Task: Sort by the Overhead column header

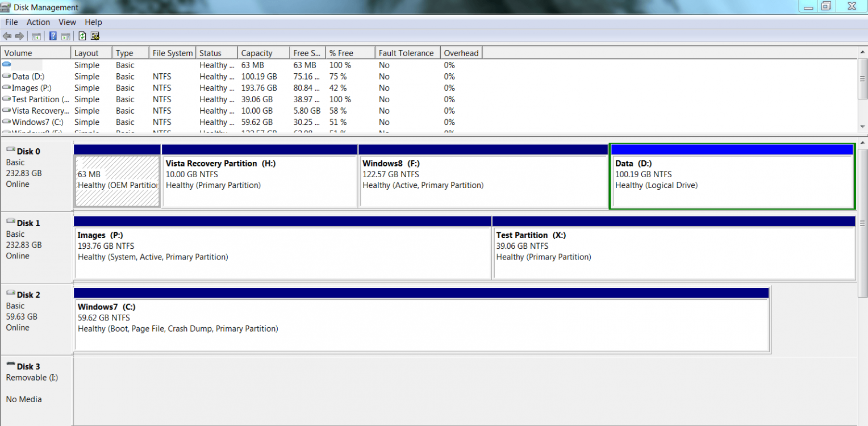Action: tap(461, 53)
